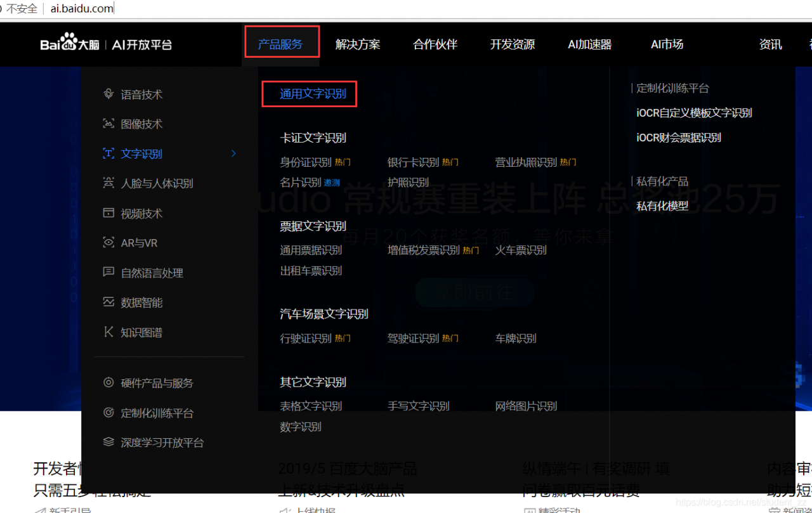Click the 图像技术 image icon
This screenshot has height=513, width=812.
click(x=108, y=124)
